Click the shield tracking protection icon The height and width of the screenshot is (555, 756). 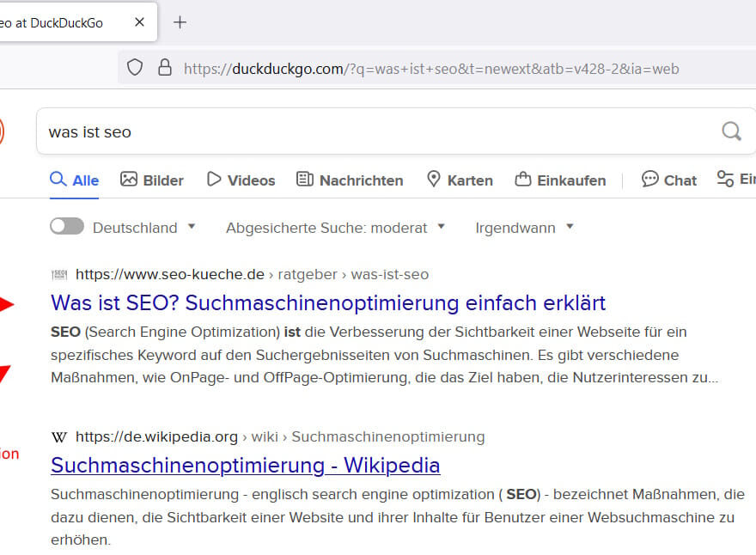click(x=135, y=68)
